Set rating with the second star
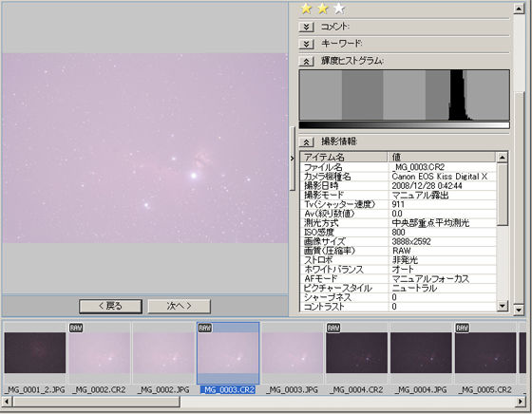Image resolution: width=532 pixels, height=414 pixels. (323, 9)
